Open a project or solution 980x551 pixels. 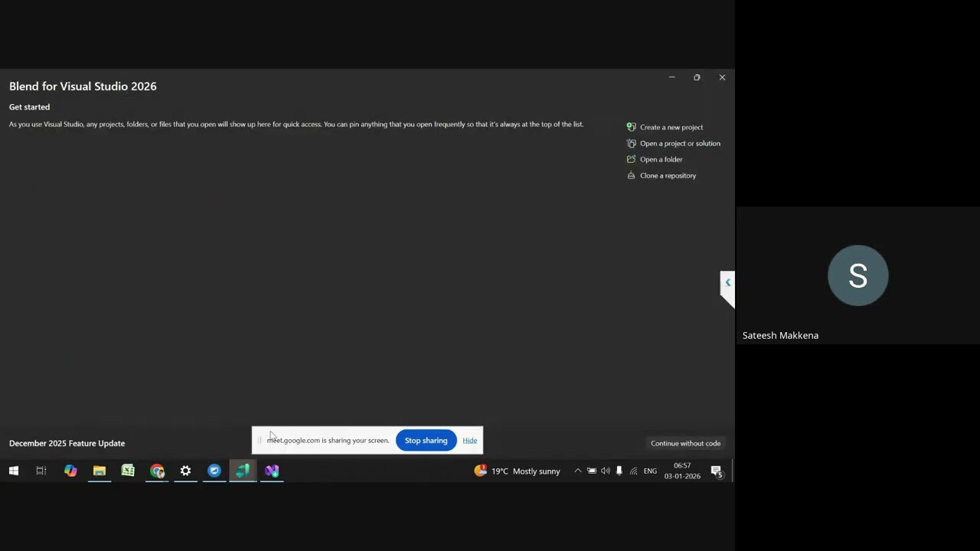point(674,143)
